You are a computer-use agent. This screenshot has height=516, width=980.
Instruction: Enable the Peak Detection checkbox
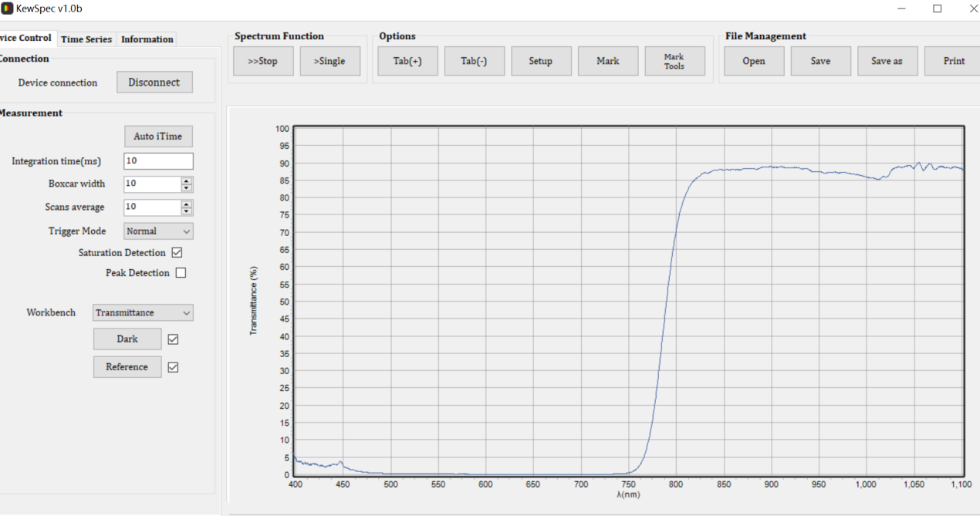click(x=181, y=273)
